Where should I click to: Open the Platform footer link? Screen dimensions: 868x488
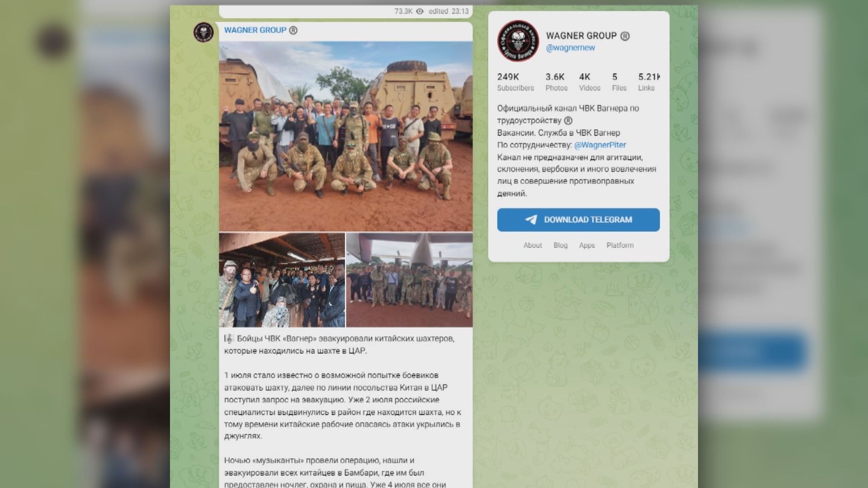[x=620, y=245]
